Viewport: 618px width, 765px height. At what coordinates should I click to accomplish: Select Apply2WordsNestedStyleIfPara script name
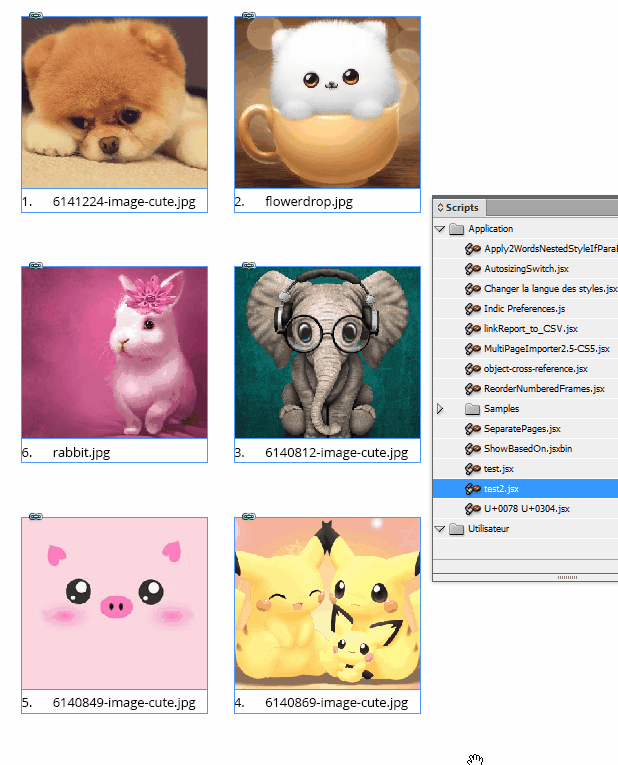coord(551,249)
